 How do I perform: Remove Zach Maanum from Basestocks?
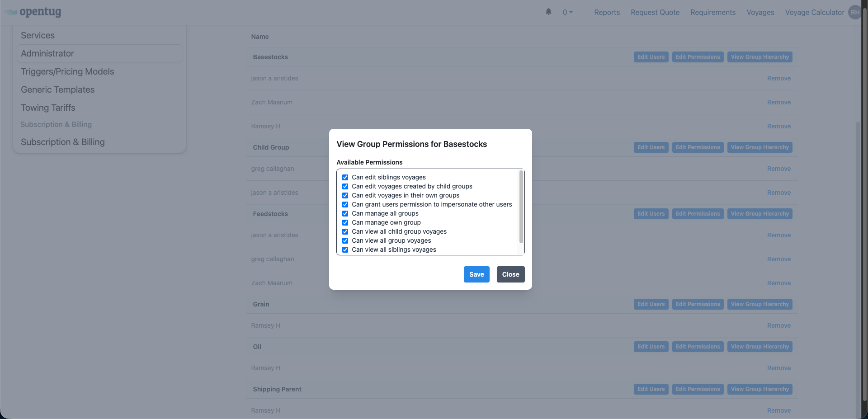point(778,102)
